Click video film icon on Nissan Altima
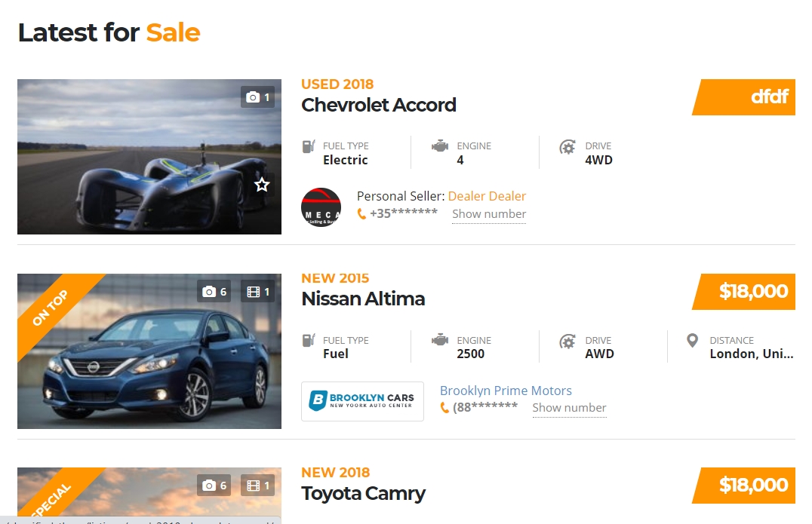 [x=254, y=292]
